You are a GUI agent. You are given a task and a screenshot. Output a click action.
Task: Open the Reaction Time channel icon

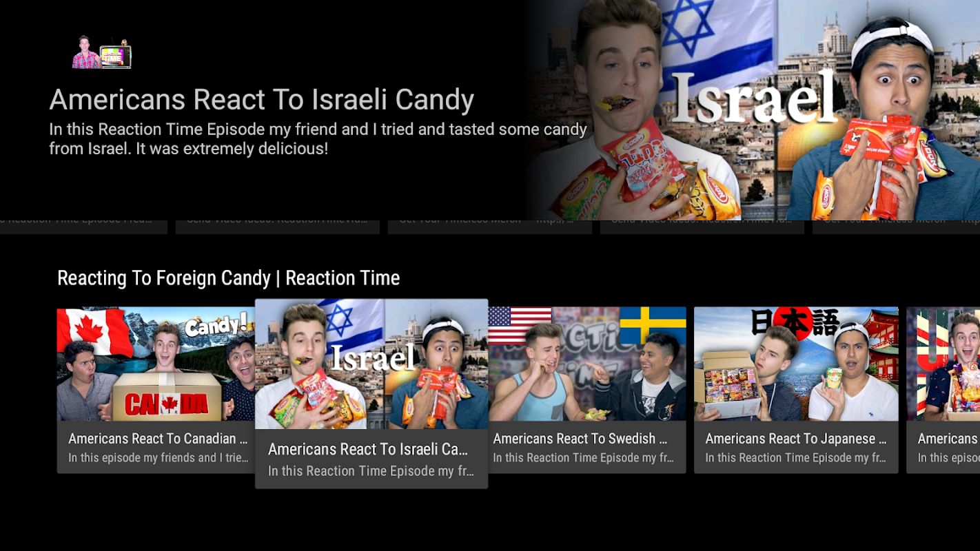pyautogui.click(x=102, y=52)
